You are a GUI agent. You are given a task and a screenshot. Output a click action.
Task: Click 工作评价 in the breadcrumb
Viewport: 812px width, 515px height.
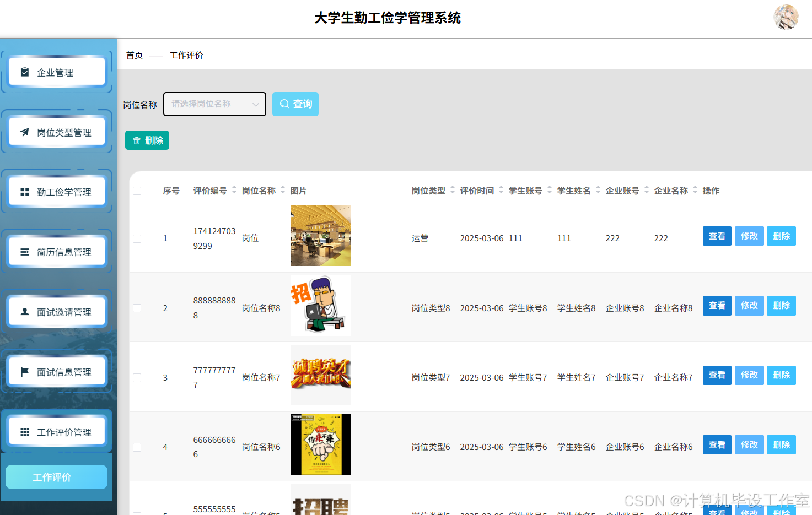(x=186, y=55)
